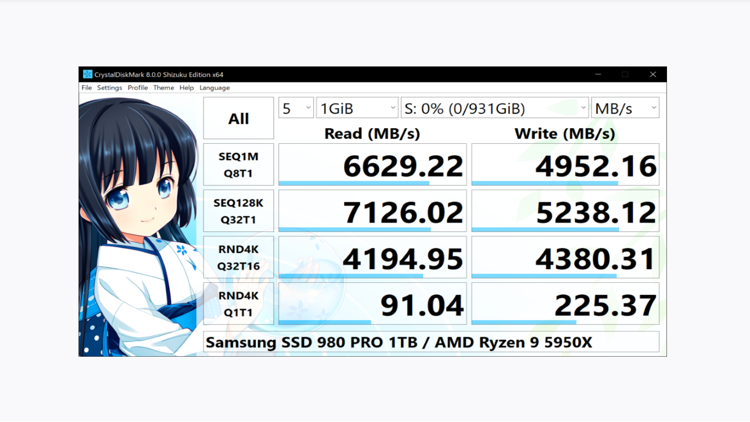Screen dimensions: 750x422
Task: Start the SEQ1M Q8T1 test
Action: pyautogui.click(x=238, y=165)
